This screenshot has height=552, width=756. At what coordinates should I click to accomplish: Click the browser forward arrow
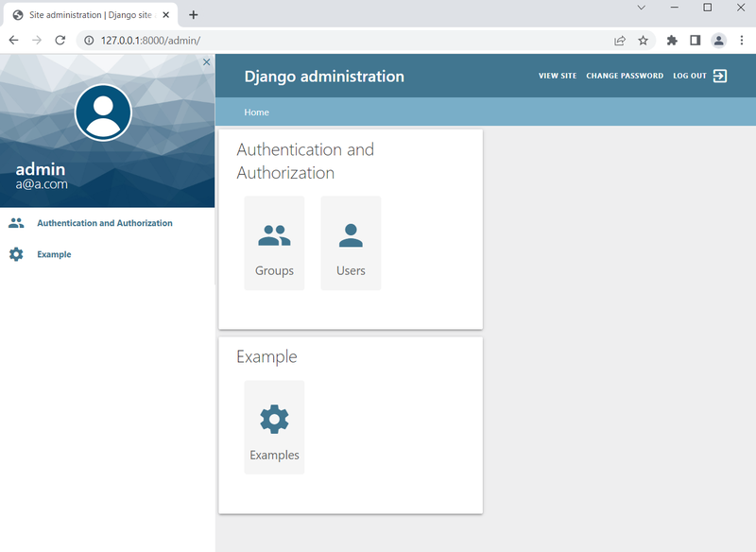point(37,41)
